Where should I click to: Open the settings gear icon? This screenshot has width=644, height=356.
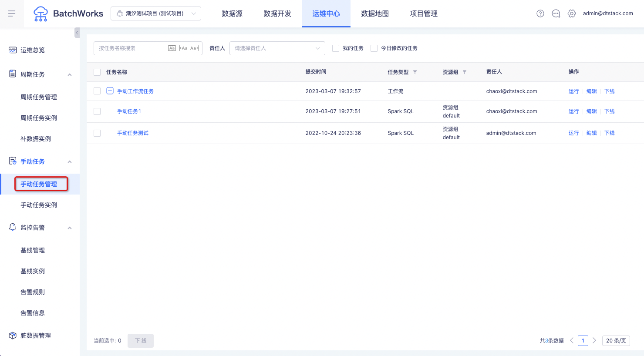point(572,13)
